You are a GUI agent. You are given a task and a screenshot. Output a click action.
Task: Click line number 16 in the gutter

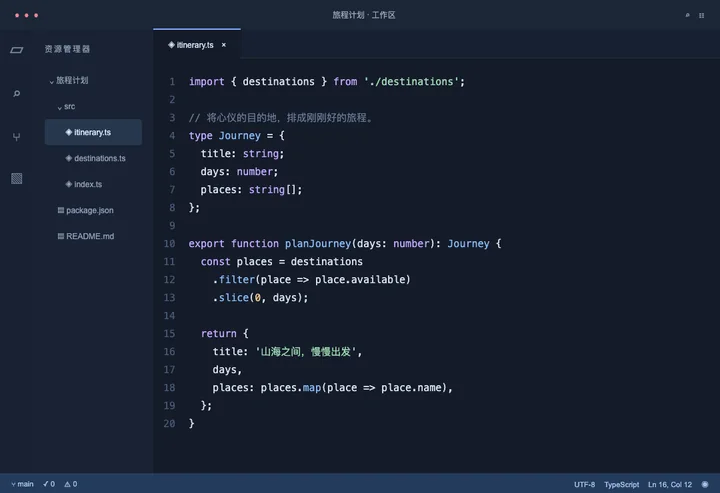[x=169, y=352]
